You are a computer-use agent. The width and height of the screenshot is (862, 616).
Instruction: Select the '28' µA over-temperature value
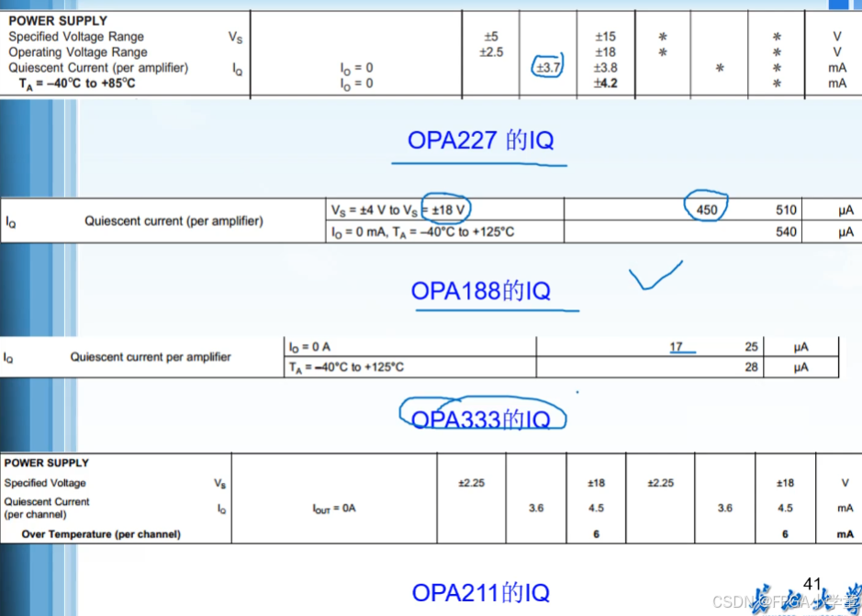click(x=752, y=367)
